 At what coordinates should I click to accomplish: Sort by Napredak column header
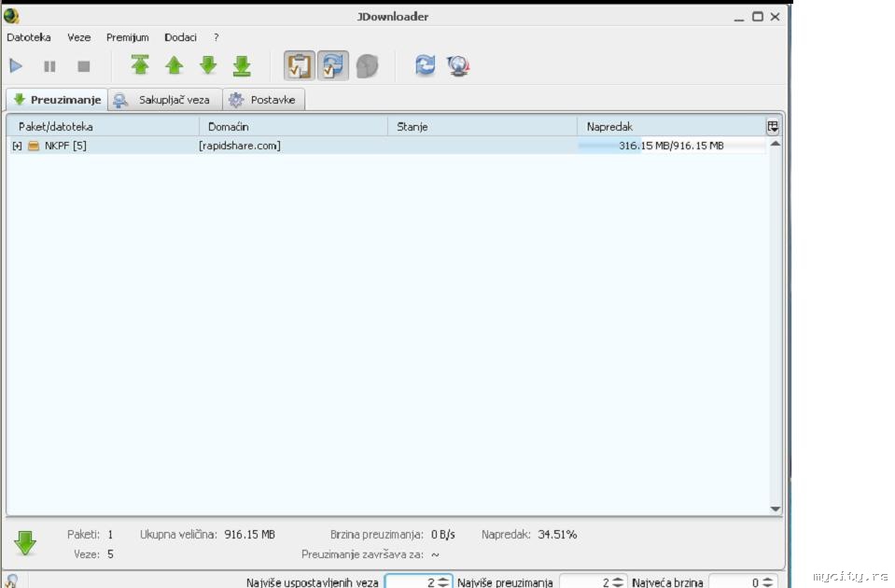tap(671, 127)
